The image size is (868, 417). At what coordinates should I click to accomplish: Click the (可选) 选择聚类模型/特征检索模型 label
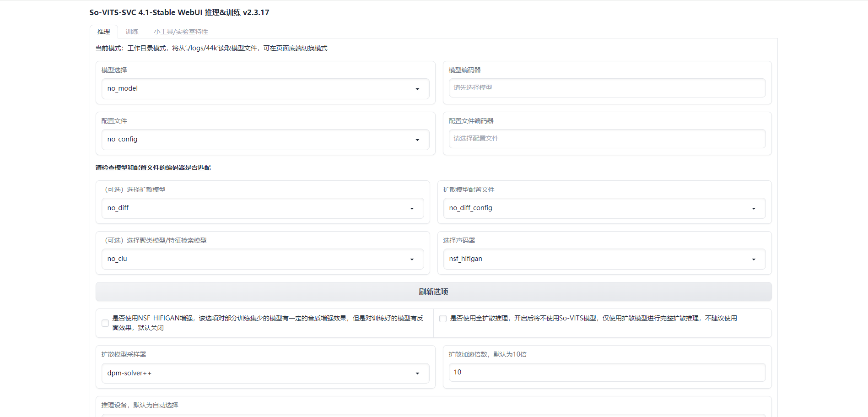[154, 240]
